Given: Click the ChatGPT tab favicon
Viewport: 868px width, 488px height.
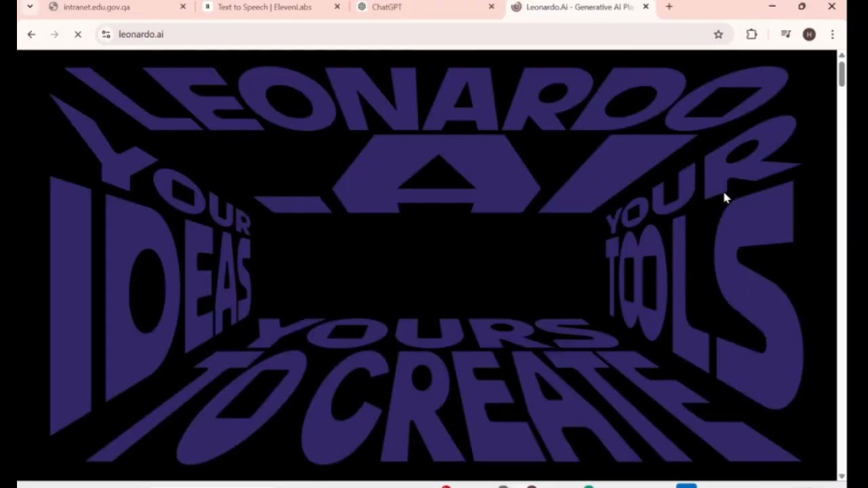Looking at the screenshot, I should pos(361,7).
